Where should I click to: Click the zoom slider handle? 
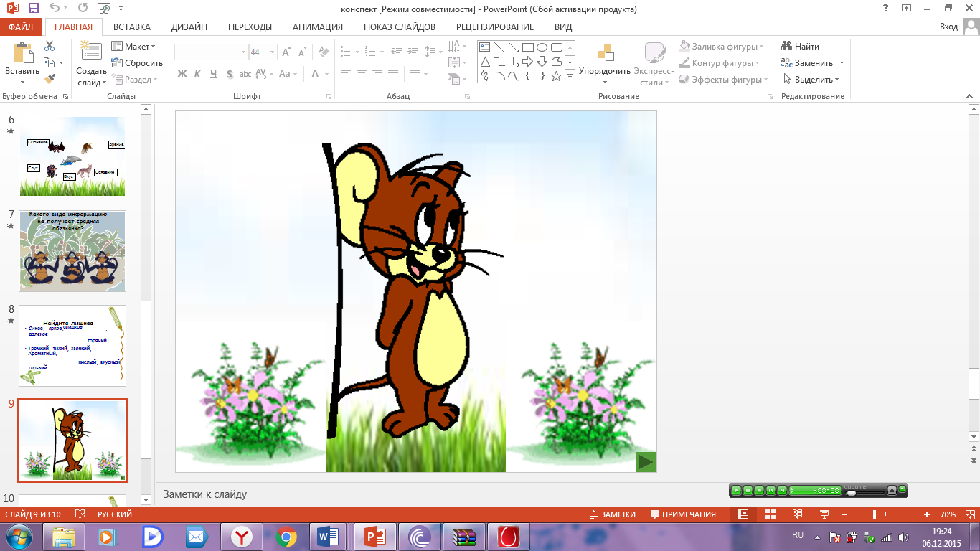(x=875, y=514)
